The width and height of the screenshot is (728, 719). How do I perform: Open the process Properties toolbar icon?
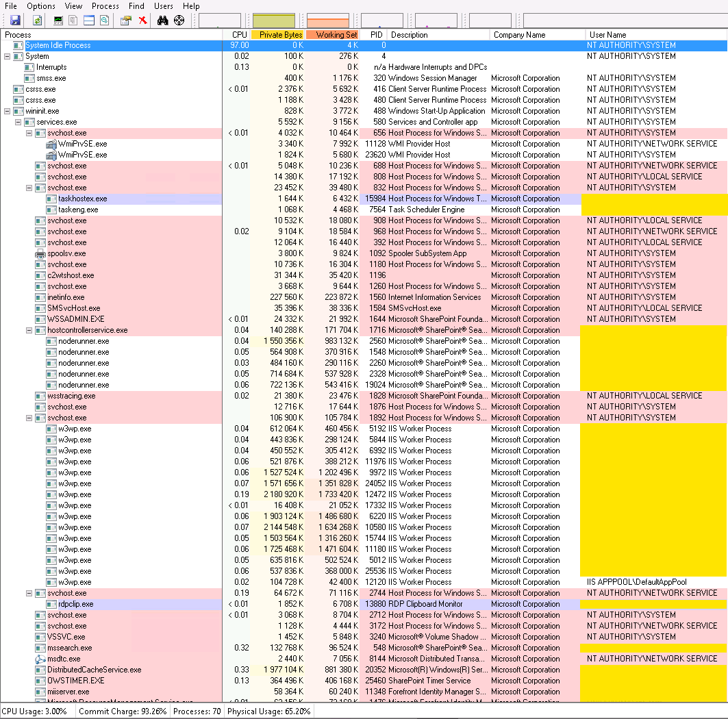tap(126, 21)
